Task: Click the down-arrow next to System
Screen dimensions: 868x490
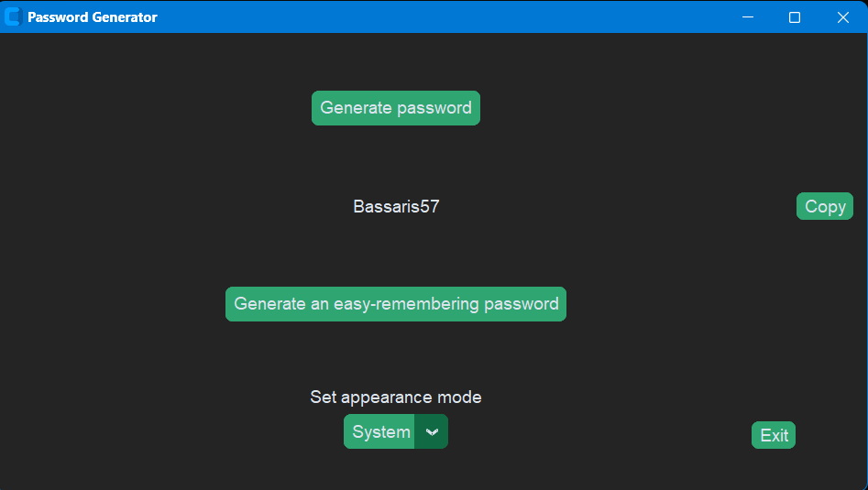Action: coord(432,432)
